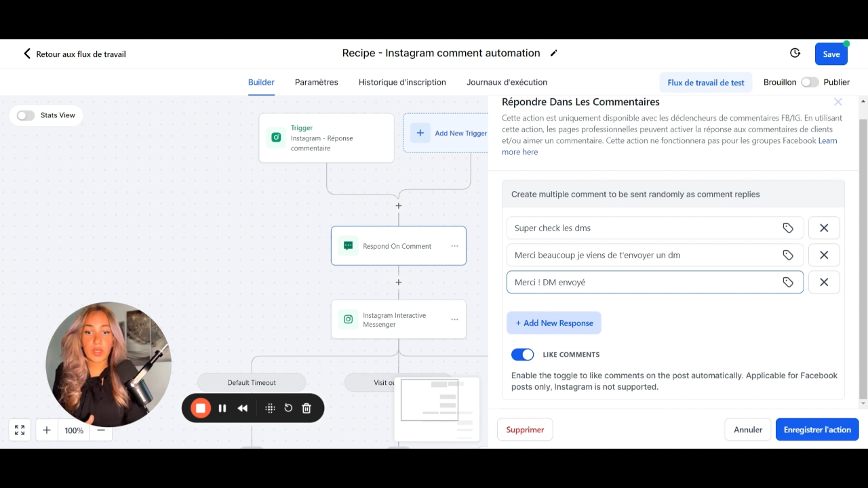Select Respond On Comment chat icon

coord(348,246)
